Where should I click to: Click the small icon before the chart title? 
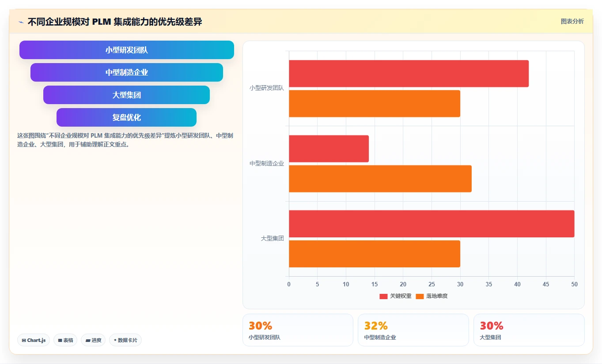(21, 22)
